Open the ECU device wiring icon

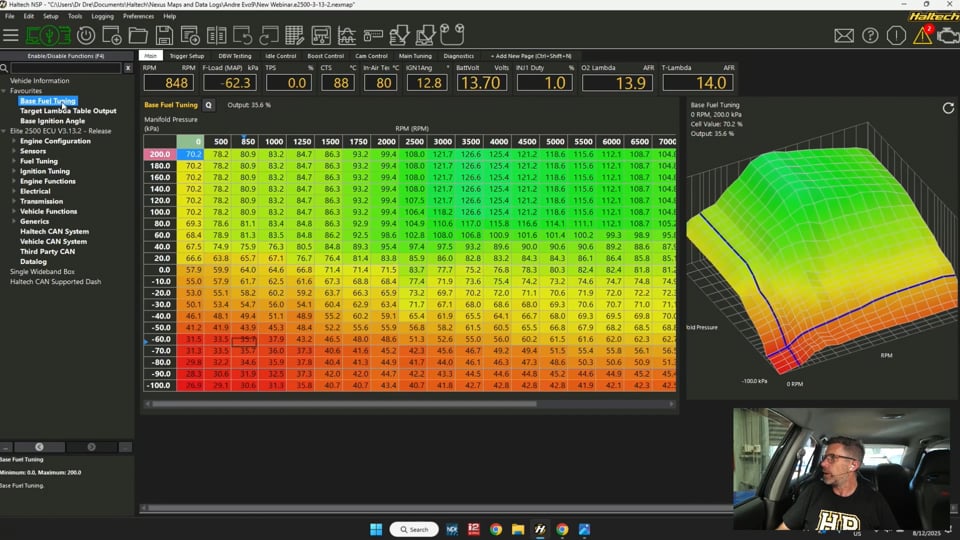(321, 36)
